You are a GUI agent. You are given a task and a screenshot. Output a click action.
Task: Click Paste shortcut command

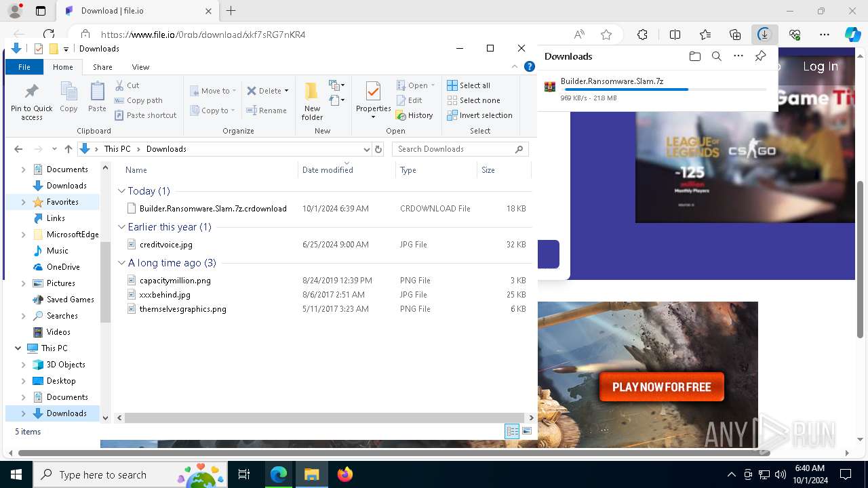coord(145,115)
